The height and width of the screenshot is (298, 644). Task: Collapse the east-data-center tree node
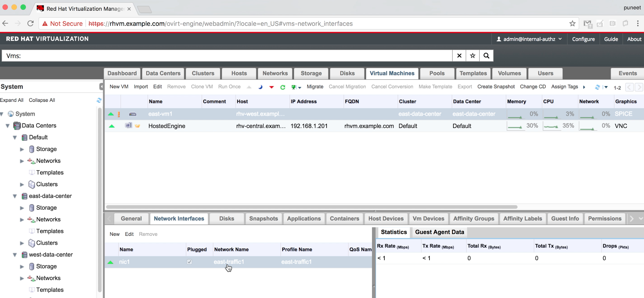coord(15,196)
